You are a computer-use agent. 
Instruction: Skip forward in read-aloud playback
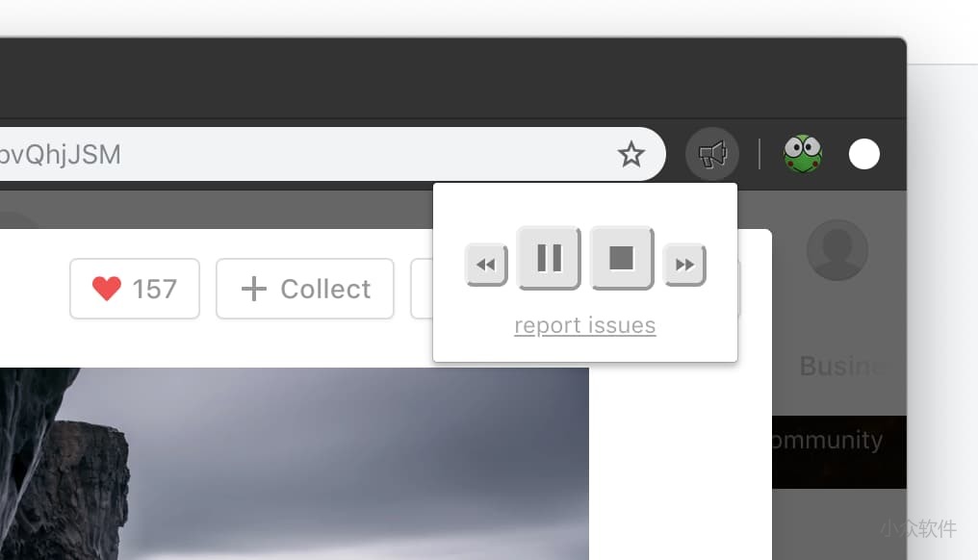click(x=684, y=265)
